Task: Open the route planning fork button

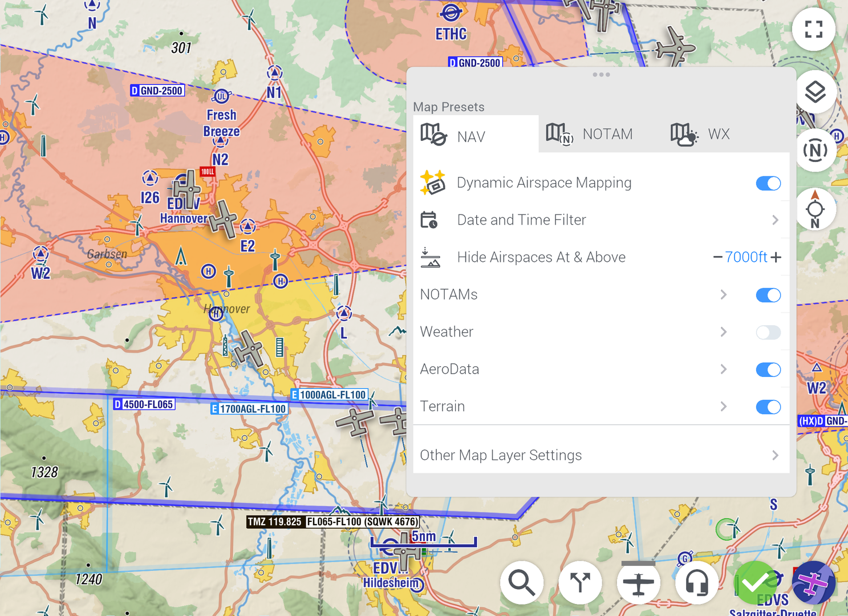Action: point(581,582)
